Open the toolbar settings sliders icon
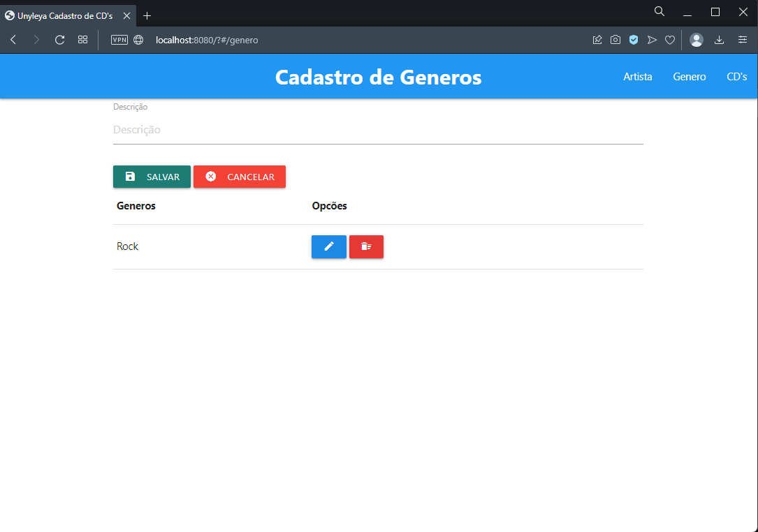The width and height of the screenshot is (758, 532). pyautogui.click(x=743, y=40)
